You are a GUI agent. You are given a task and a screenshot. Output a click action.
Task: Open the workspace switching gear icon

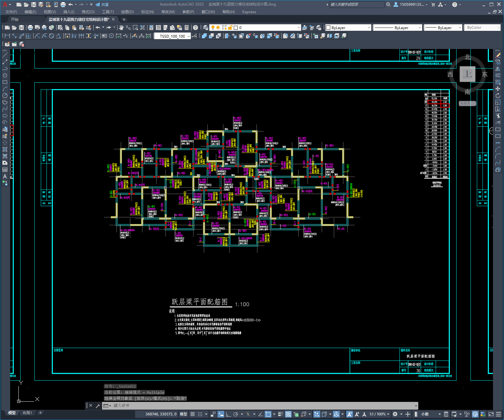(x=395, y=414)
